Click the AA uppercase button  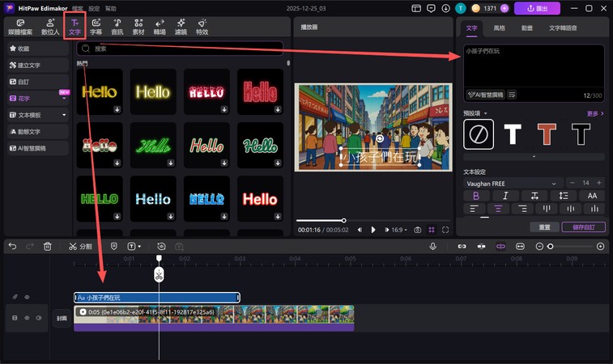(x=592, y=196)
